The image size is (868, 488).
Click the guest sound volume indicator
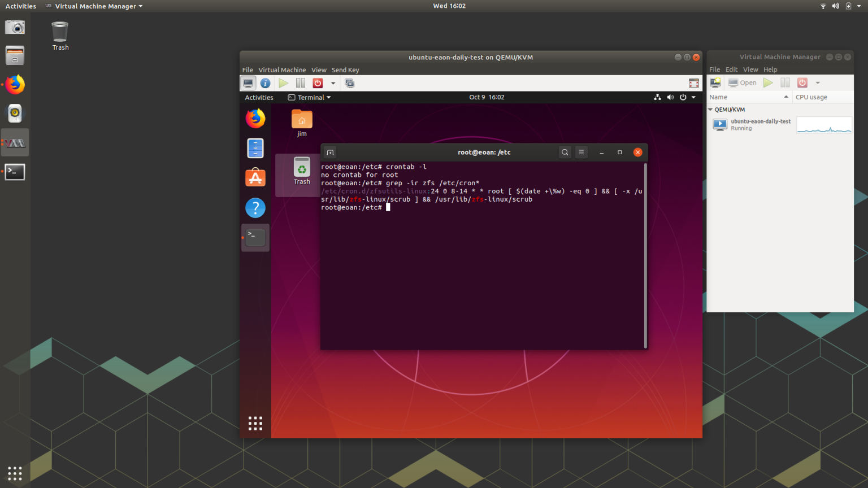tap(670, 97)
